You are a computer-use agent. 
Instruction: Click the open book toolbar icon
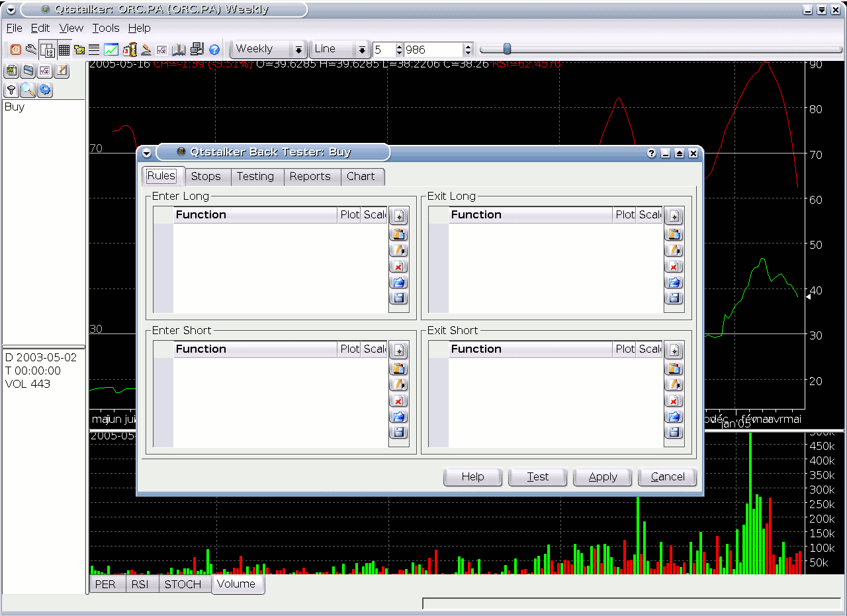179,50
